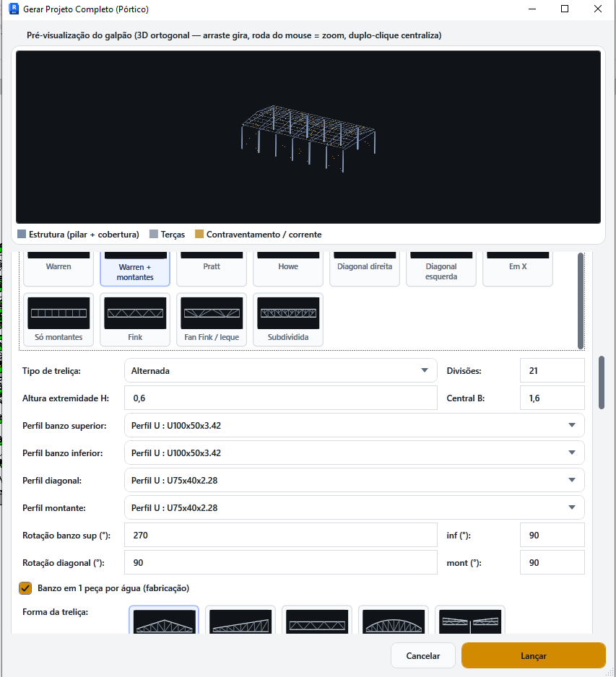This screenshot has height=677, width=616.
Task: Click the Divisões input field
Action: [552, 370]
